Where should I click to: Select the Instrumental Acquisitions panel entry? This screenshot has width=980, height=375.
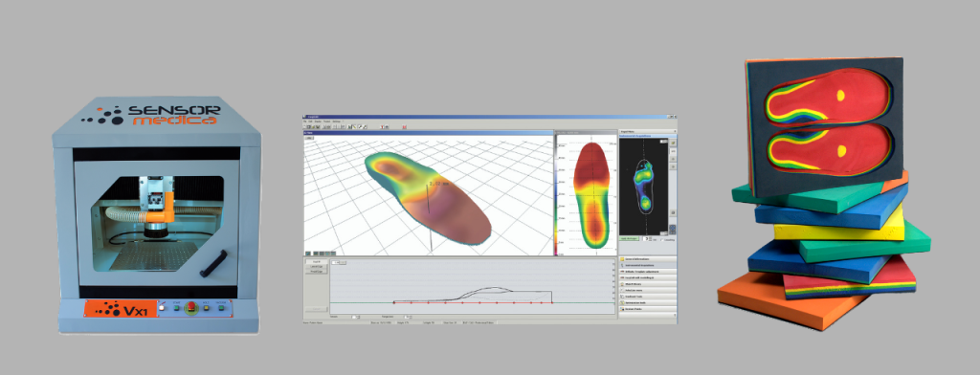648,266
